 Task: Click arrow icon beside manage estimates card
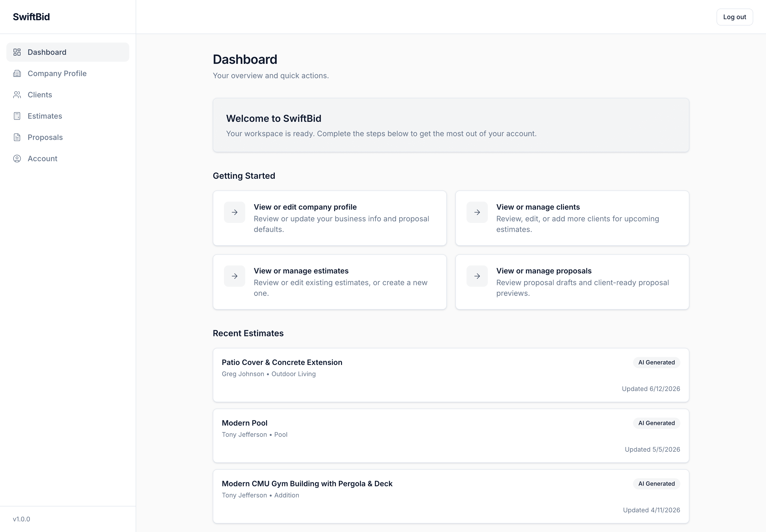click(235, 276)
